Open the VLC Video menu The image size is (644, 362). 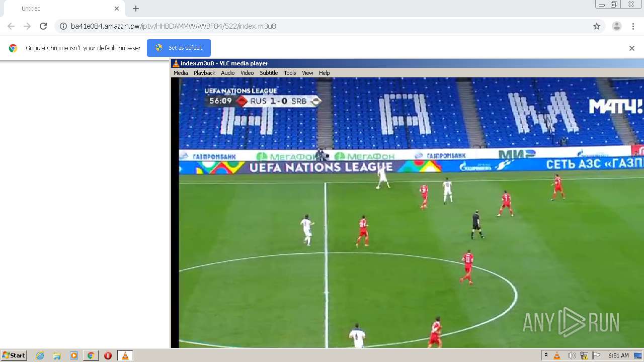247,73
